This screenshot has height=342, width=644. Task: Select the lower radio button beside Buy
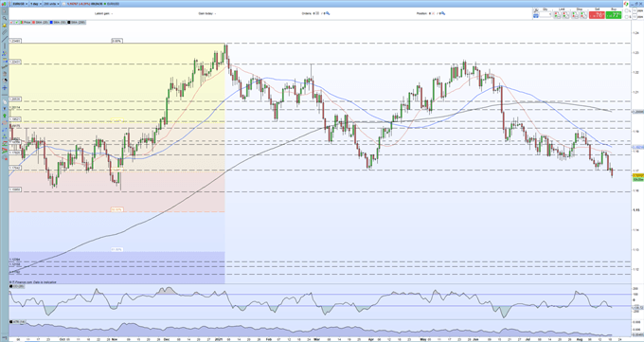[626, 17]
